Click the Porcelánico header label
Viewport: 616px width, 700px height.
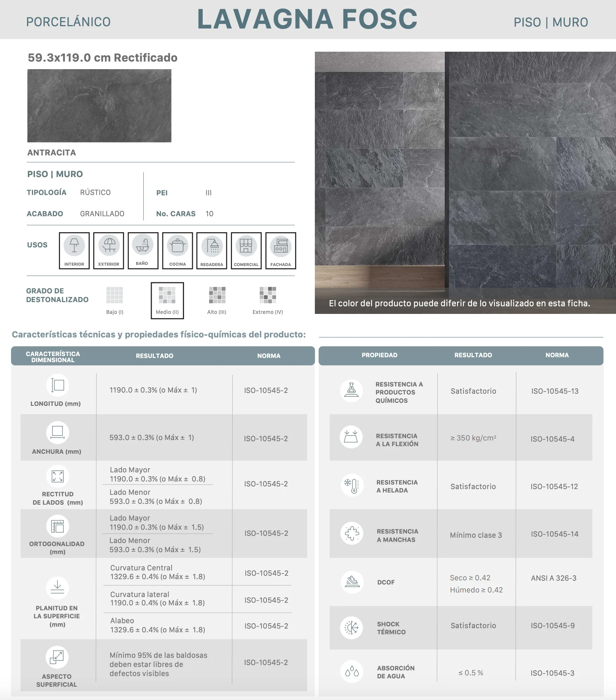tap(68, 22)
